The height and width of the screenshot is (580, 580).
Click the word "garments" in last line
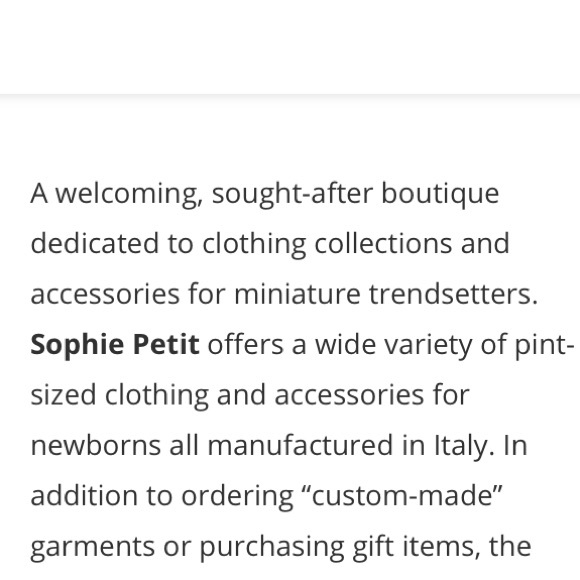pyautogui.click(x=92, y=548)
